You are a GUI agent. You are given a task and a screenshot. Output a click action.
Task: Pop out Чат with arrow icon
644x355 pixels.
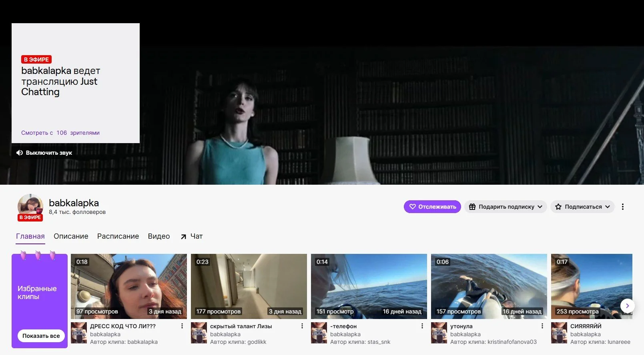192,236
